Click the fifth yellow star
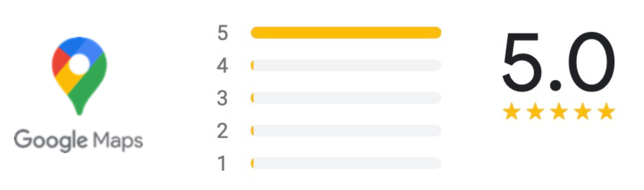 [606, 111]
